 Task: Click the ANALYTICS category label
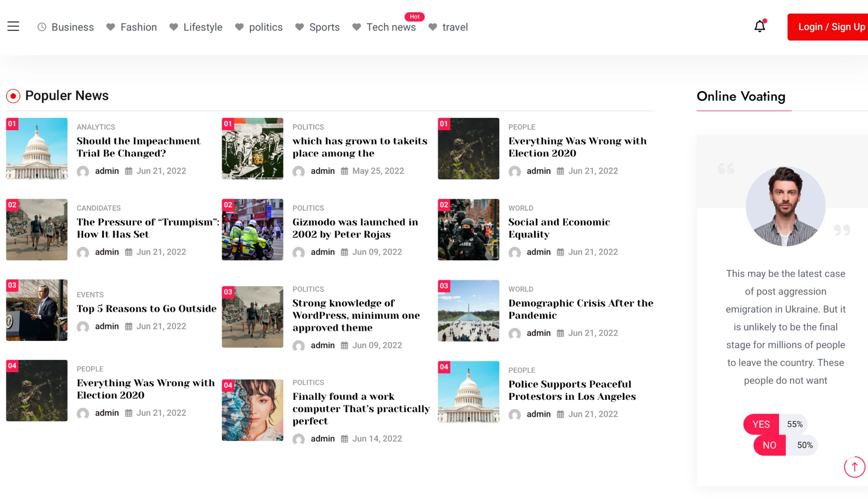96,127
